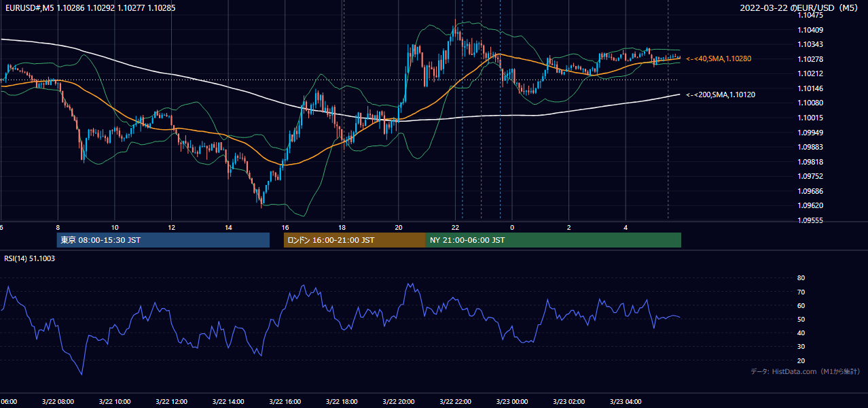Viewport: 868px width, 408px height.
Task: Click the '3/22 12:00' bottom time label
Action: [171, 402]
